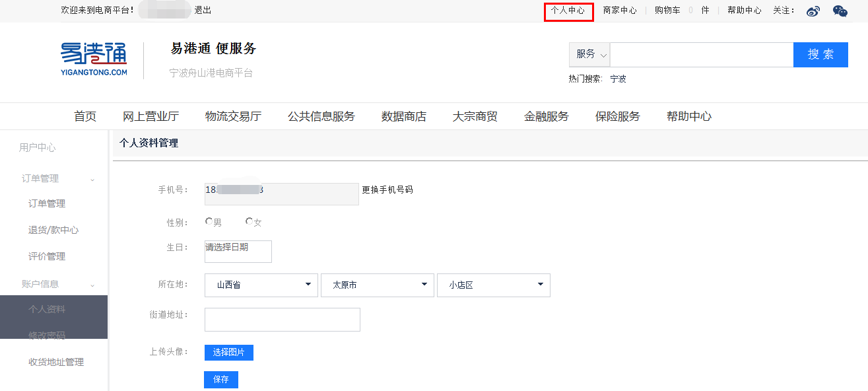Open 个人中心 in the top bar
This screenshot has height=391, width=868.
[568, 11]
